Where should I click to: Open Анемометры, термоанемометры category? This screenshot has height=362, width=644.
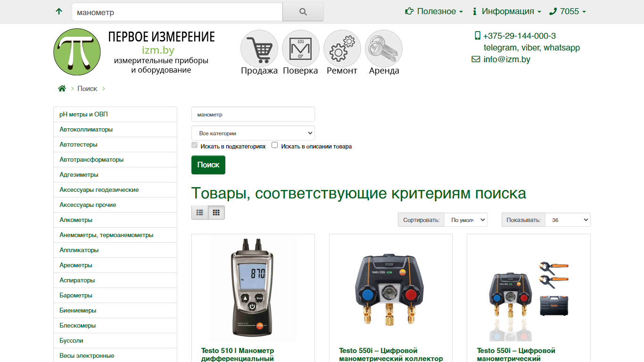[115, 235]
